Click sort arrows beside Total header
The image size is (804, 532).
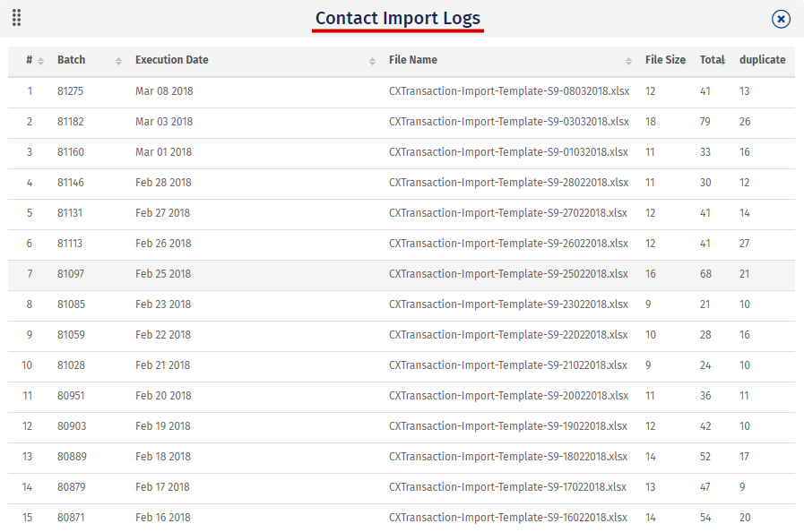pyautogui.click(x=723, y=61)
